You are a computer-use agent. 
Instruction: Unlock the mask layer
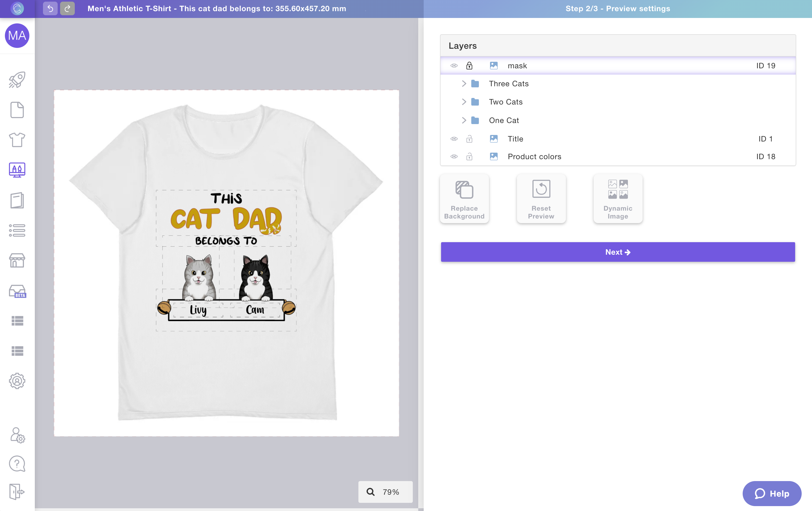point(469,66)
